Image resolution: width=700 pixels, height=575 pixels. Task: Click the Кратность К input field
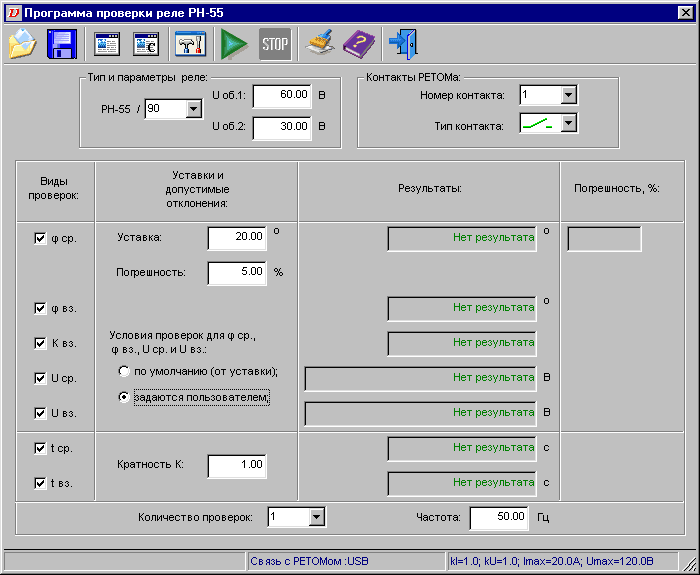click(x=237, y=466)
